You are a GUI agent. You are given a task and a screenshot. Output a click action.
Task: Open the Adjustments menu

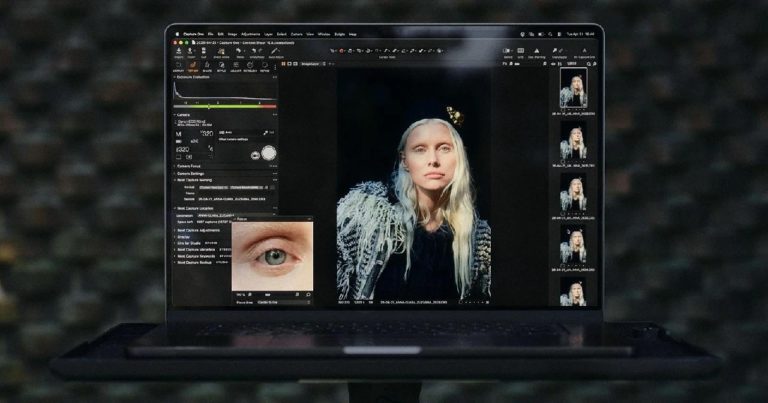(x=250, y=34)
